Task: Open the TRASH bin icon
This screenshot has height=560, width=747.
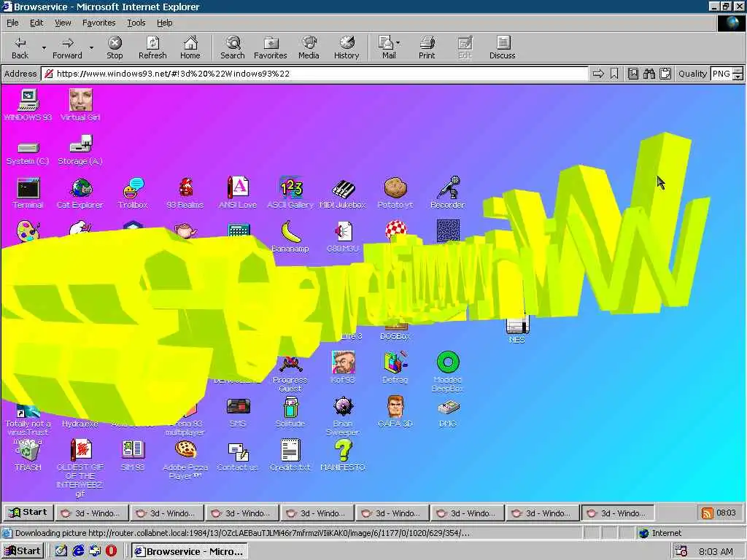Action: click(x=28, y=456)
